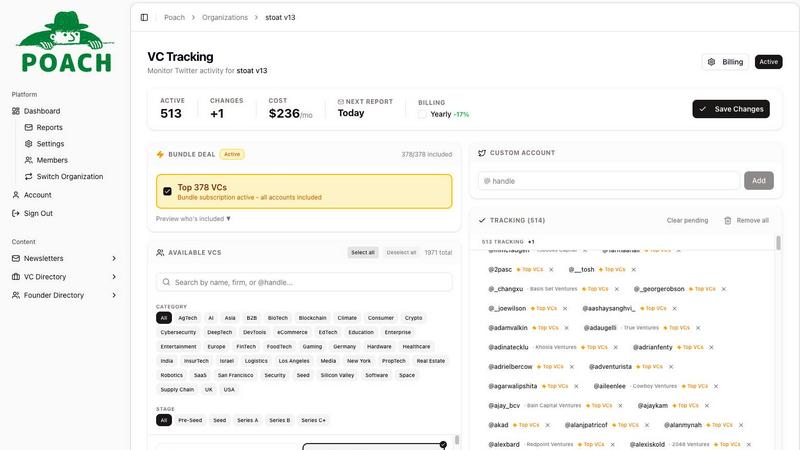Click the tracking list scrollbar
800x450 pixels.
point(778,243)
